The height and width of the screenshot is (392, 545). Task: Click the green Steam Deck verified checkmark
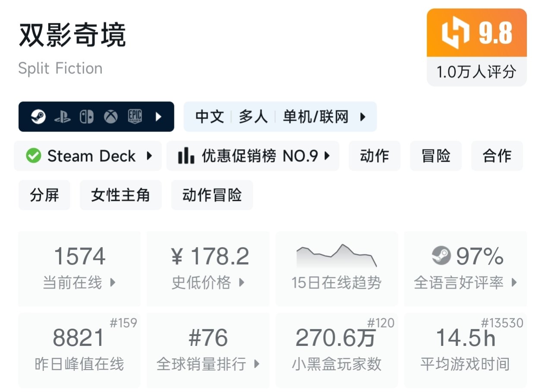point(33,156)
